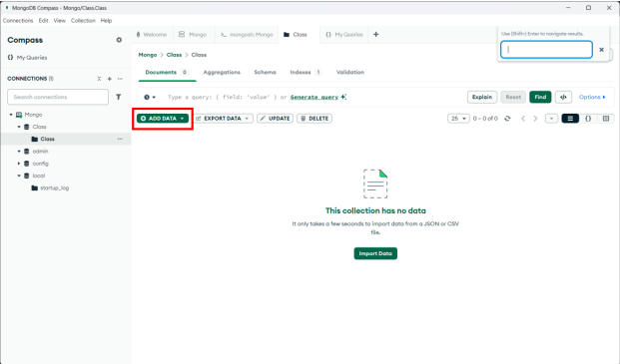Expand the config database
This screenshot has width=620, height=364.
click(19, 164)
